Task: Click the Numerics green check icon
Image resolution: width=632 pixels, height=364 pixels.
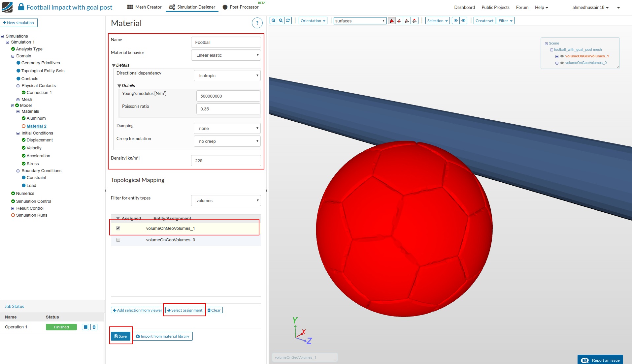Action: [x=13, y=194]
